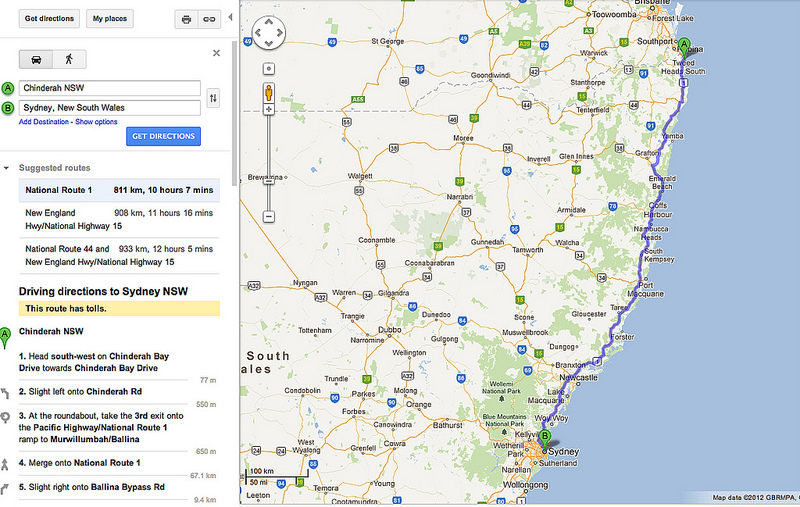Click green marker B beside Sydney field
This screenshot has width=800, height=507.
click(8, 108)
